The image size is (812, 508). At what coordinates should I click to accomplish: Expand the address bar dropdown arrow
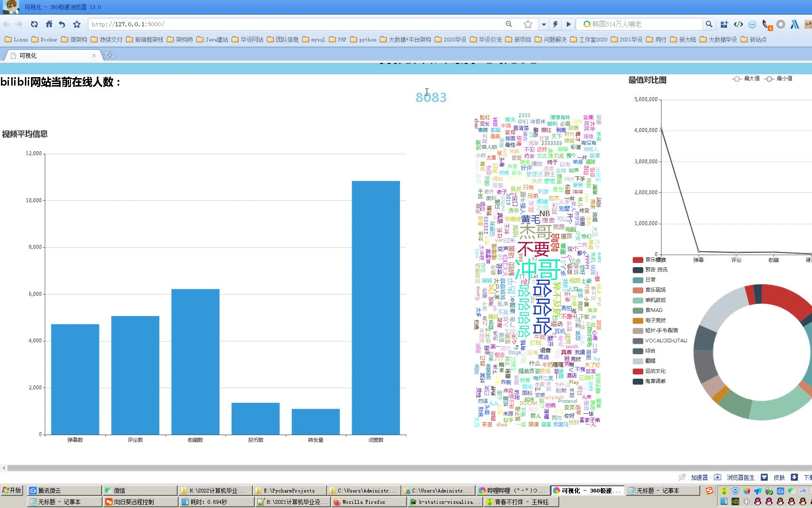[x=544, y=24]
